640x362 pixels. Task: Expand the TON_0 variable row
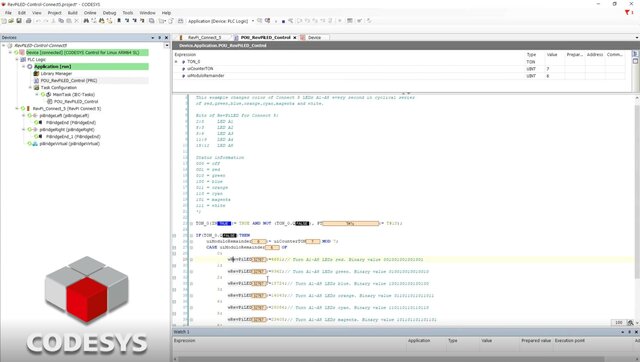point(176,62)
